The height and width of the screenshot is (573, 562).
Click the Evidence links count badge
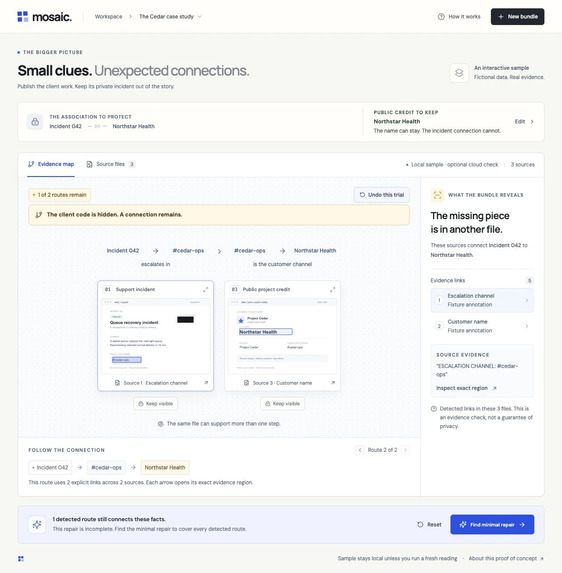(x=529, y=281)
